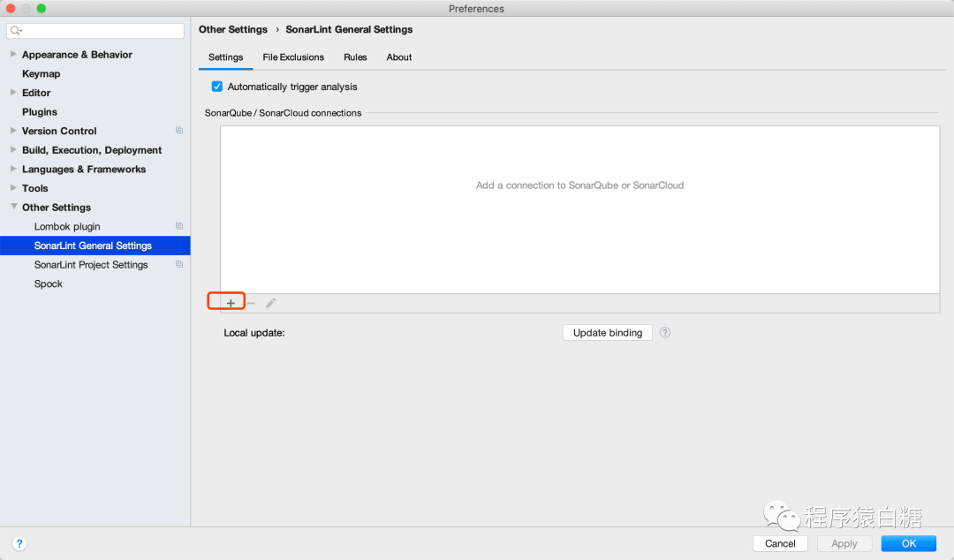The width and height of the screenshot is (954, 560).
Task: Click the pencil edit connection icon
Action: pyautogui.click(x=271, y=302)
